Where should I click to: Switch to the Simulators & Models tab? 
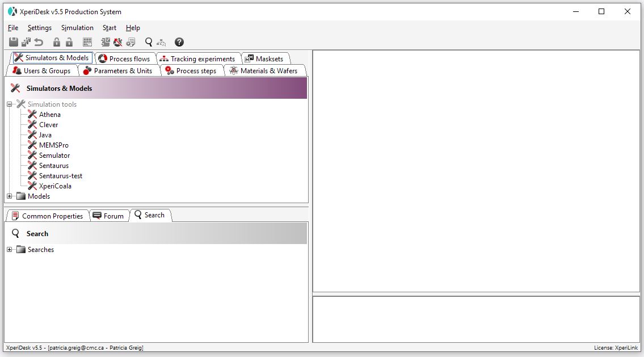pos(52,58)
